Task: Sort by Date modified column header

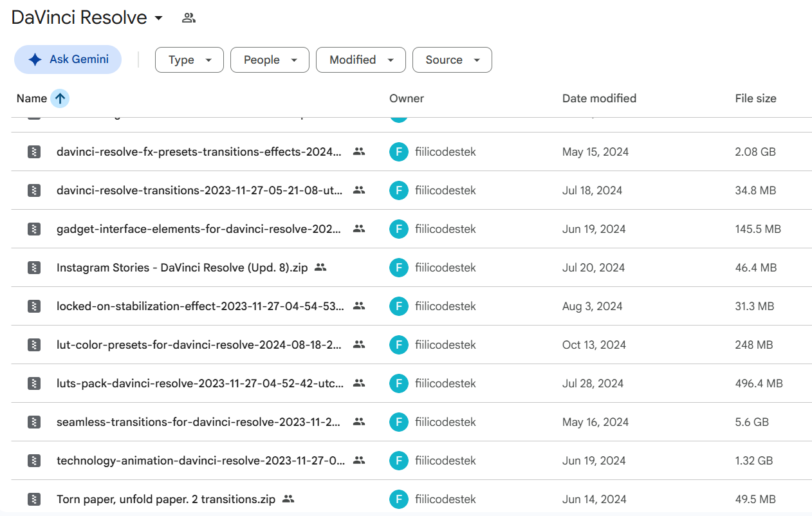Action: (x=599, y=98)
